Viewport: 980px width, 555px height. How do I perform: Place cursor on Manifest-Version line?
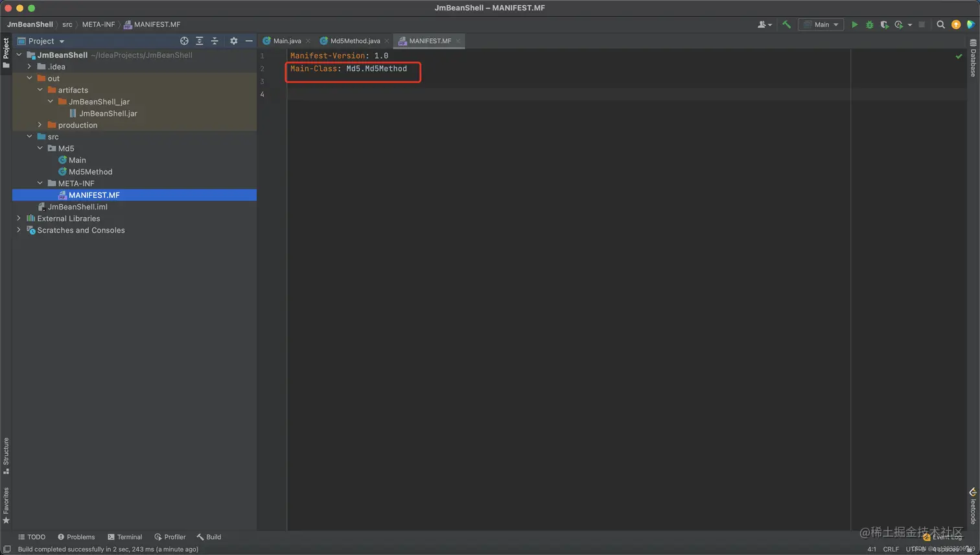[339, 56]
